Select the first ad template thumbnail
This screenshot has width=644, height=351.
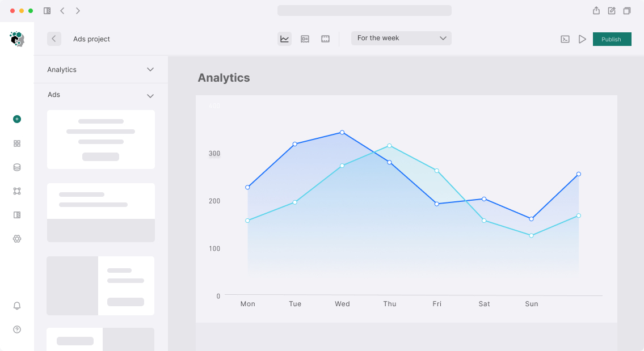101,139
